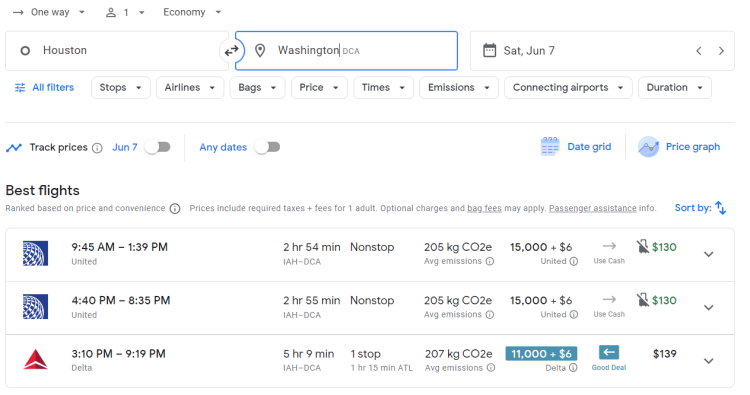Open the Economy cabin class dropdown
Viewport: 750px width, 395px height.
pos(192,12)
